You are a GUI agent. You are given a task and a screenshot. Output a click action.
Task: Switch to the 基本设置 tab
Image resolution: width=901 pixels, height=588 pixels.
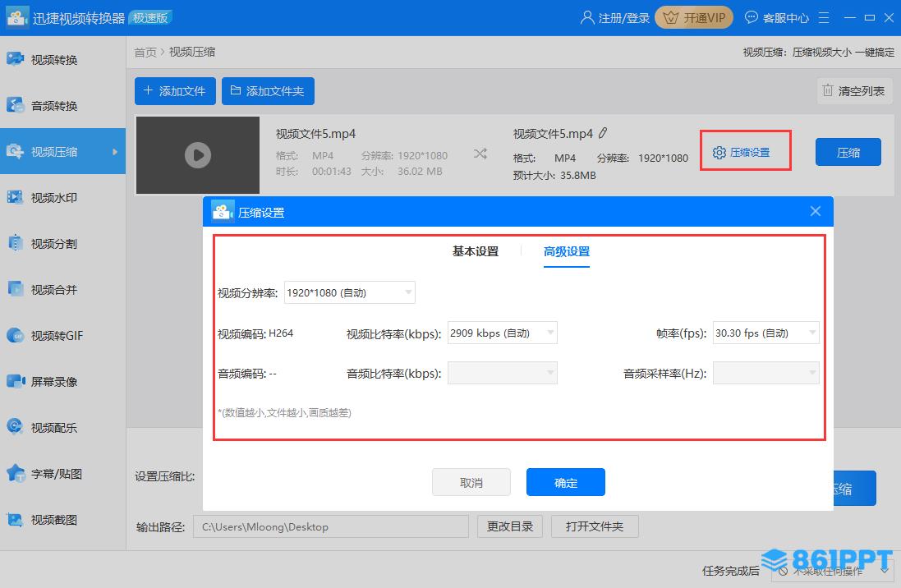[476, 251]
